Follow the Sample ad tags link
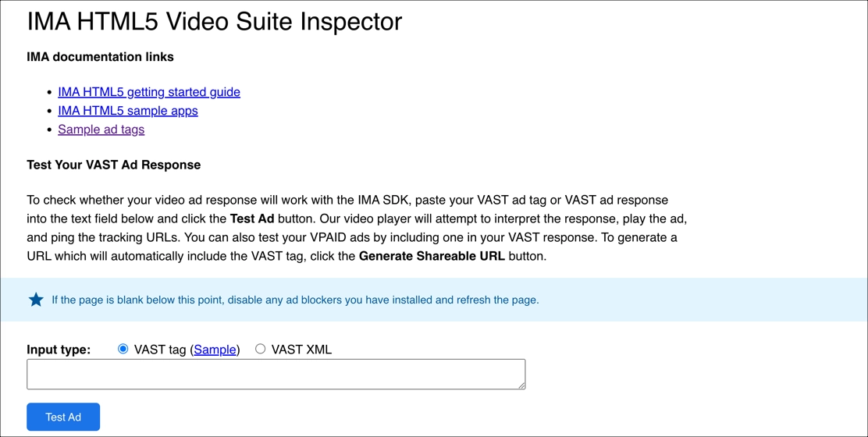Screen dimensions: 868x437 coord(101,130)
